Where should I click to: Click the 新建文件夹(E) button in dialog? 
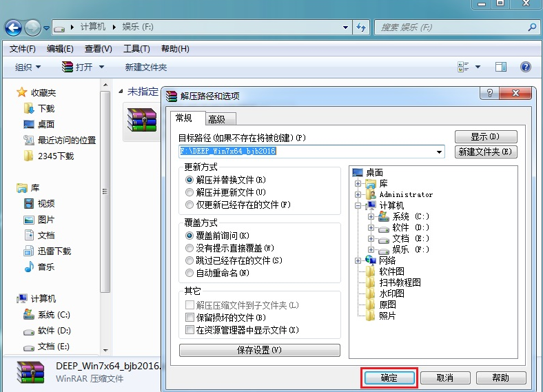[486, 152]
